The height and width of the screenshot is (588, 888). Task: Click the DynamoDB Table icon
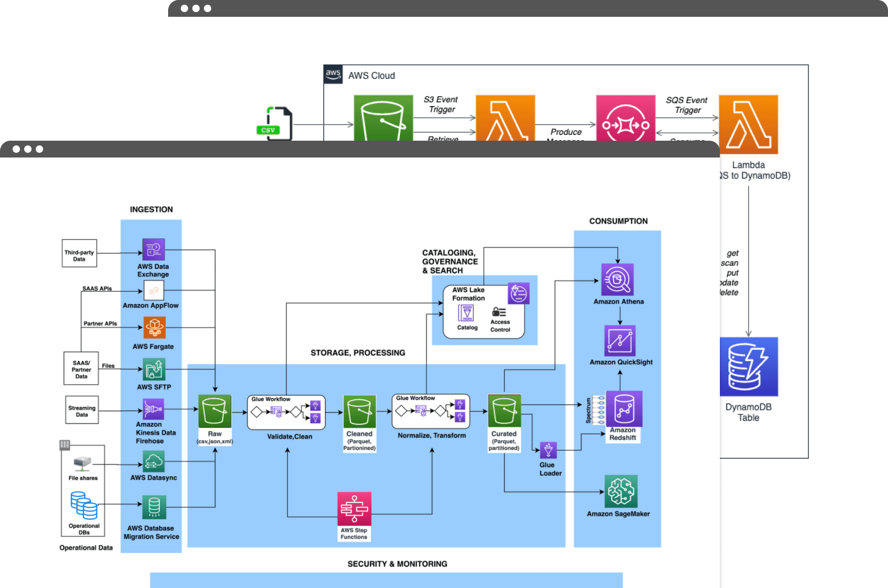point(749,366)
